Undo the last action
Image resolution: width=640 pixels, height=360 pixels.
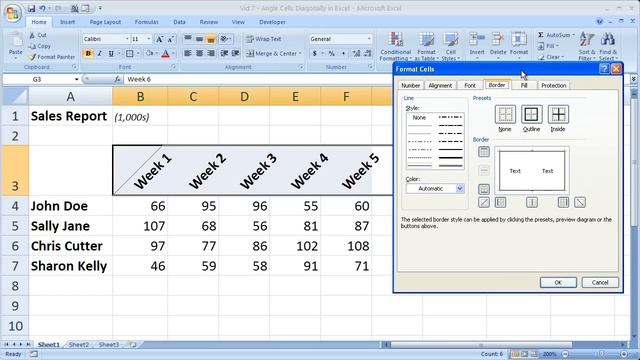pos(42,8)
